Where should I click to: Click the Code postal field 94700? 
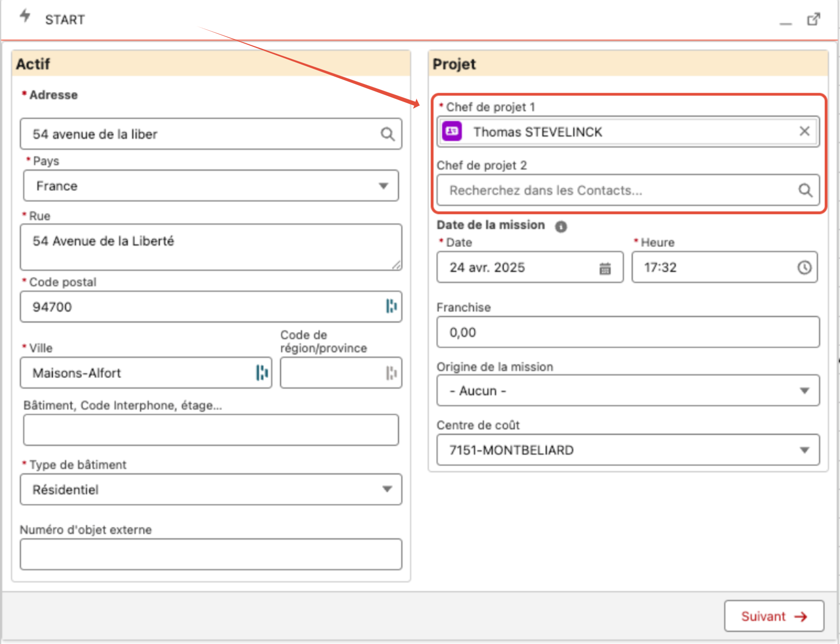[x=211, y=306]
